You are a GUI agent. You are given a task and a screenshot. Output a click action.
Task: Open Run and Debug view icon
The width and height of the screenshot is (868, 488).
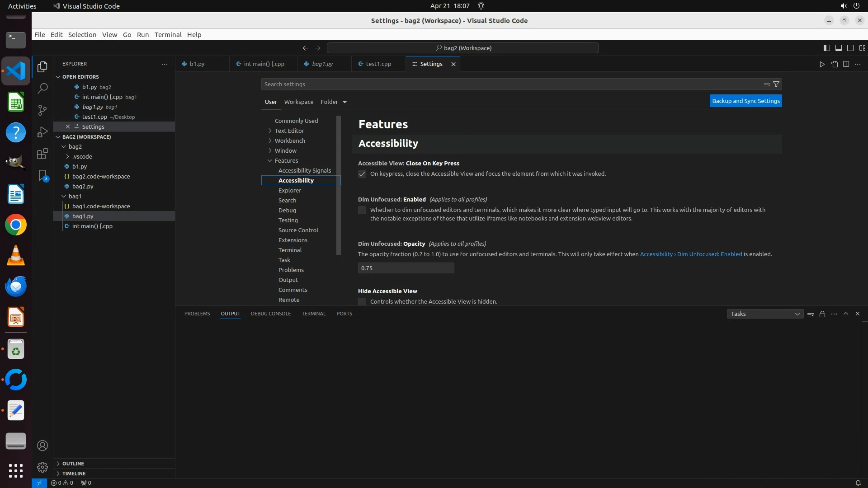click(x=42, y=132)
